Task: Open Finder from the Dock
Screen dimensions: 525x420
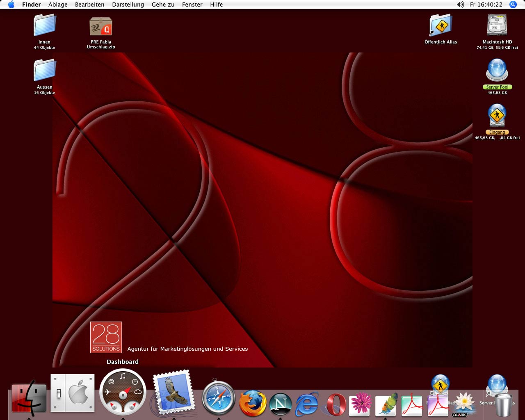Action: 29,398
